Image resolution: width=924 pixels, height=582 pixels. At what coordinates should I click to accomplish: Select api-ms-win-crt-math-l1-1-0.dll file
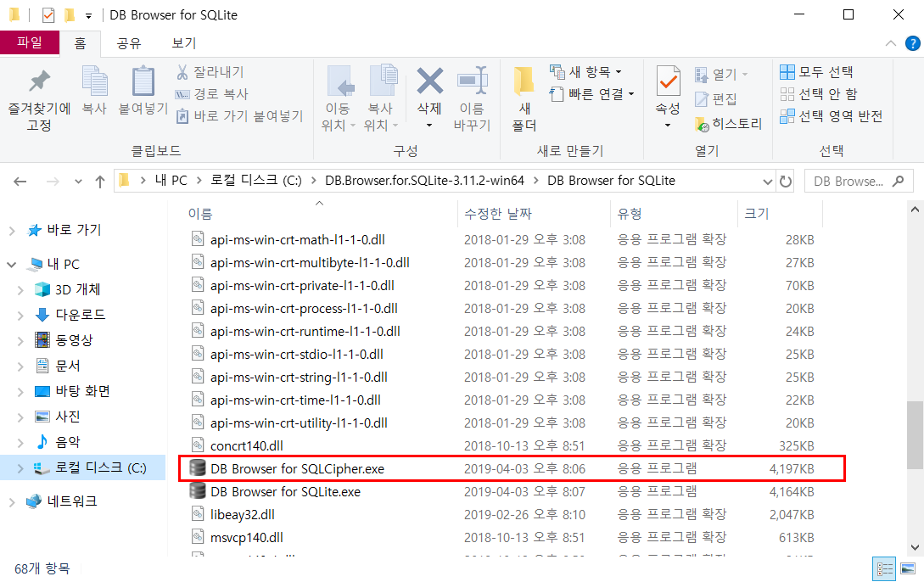tap(298, 240)
